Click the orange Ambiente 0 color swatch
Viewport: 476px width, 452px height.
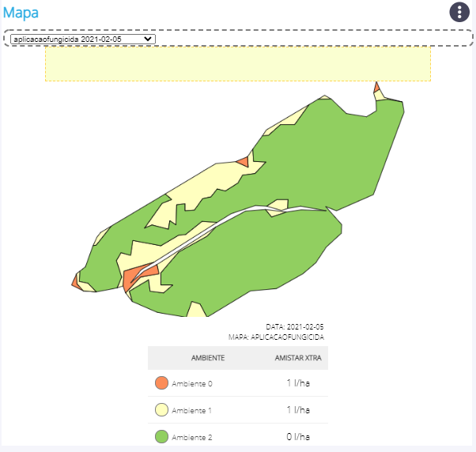pyautogui.click(x=161, y=383)
